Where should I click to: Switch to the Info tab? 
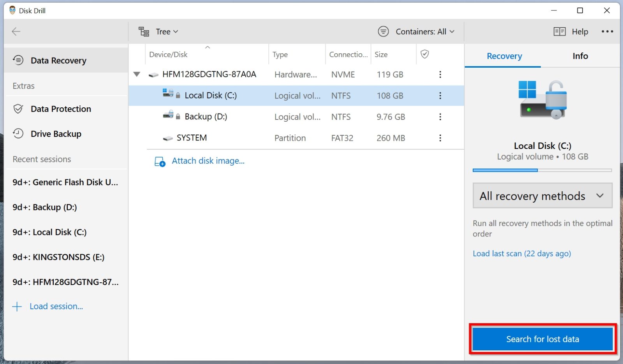[580, 56]
